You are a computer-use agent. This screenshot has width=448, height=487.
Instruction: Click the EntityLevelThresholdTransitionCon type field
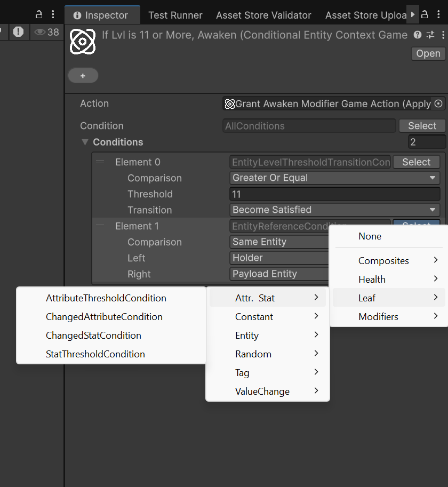tap(310, 162)
